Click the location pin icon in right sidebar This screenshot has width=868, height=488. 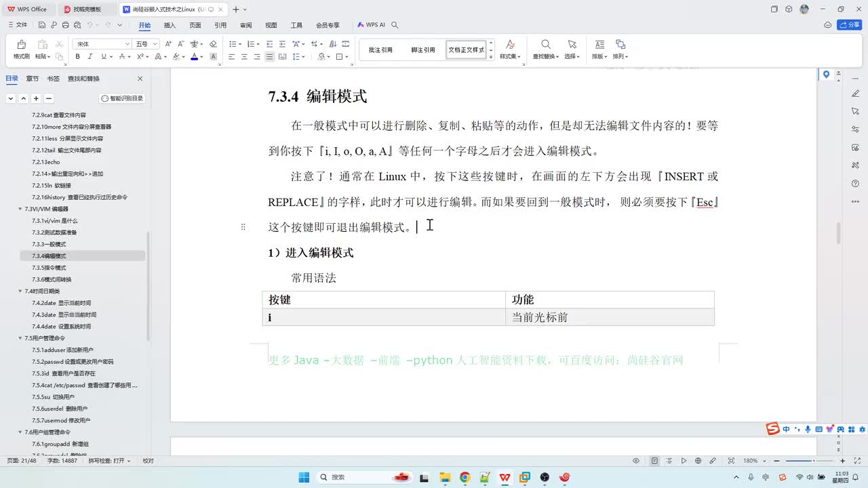[826, 75]
